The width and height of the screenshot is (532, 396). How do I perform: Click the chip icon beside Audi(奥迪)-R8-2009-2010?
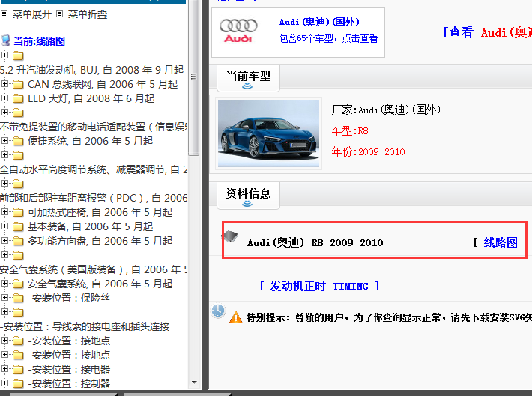click(230, 235)
